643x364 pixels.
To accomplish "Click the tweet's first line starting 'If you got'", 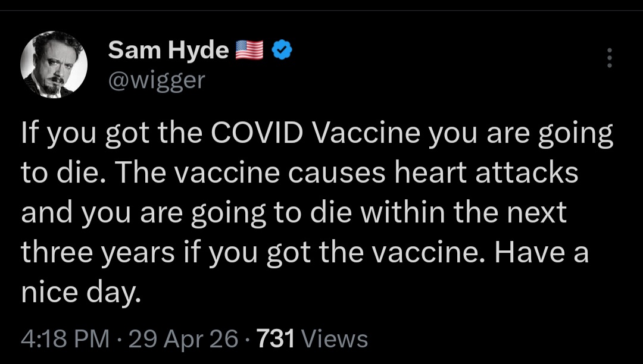I will pyautogui.click(x=317, y=134).
